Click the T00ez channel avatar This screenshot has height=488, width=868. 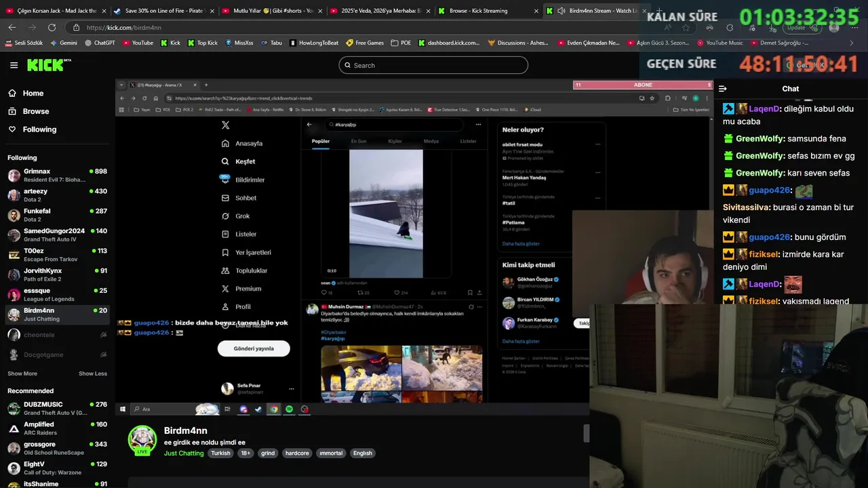(14, 255)
